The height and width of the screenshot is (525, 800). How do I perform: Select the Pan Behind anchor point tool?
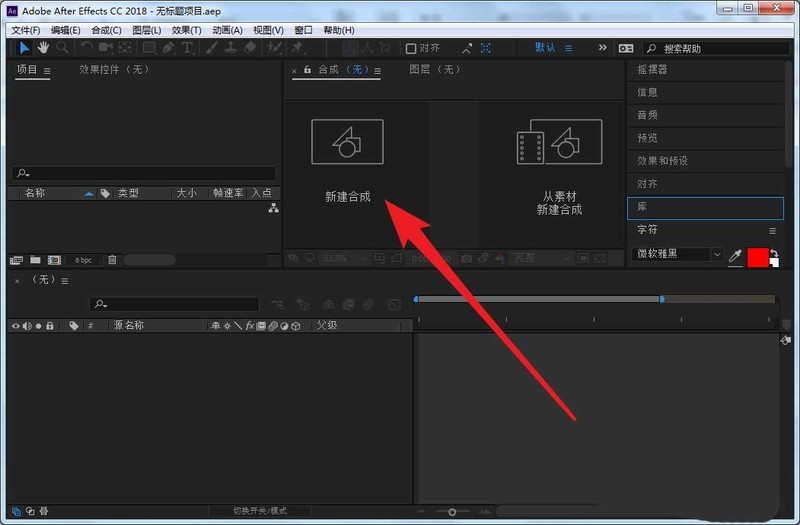125,48
